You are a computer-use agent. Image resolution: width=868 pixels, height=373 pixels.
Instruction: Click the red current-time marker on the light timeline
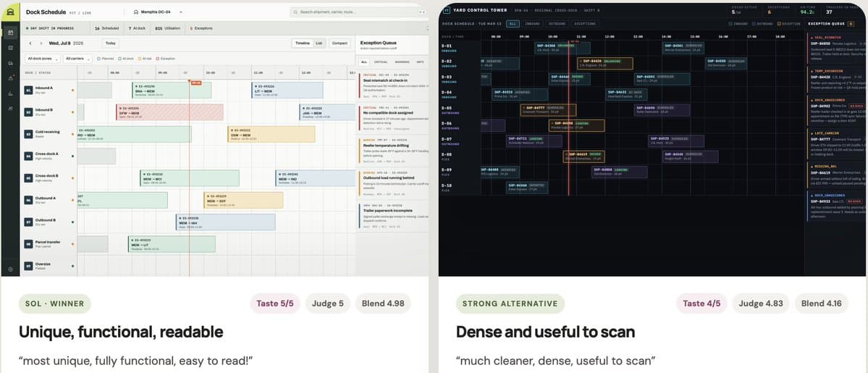tap(195, 83)
